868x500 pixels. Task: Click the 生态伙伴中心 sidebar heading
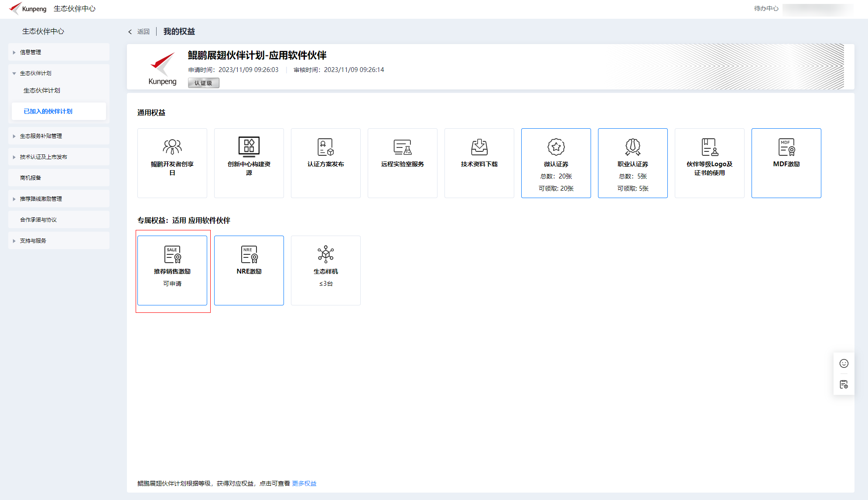click(43, 31)
